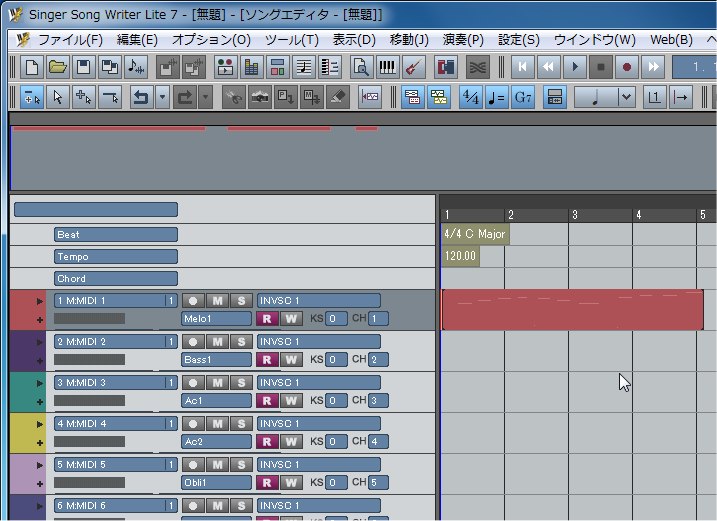Viewport: 717px width, 521px height.
Task: Click the Beat track label
Action: pos(116,235)
